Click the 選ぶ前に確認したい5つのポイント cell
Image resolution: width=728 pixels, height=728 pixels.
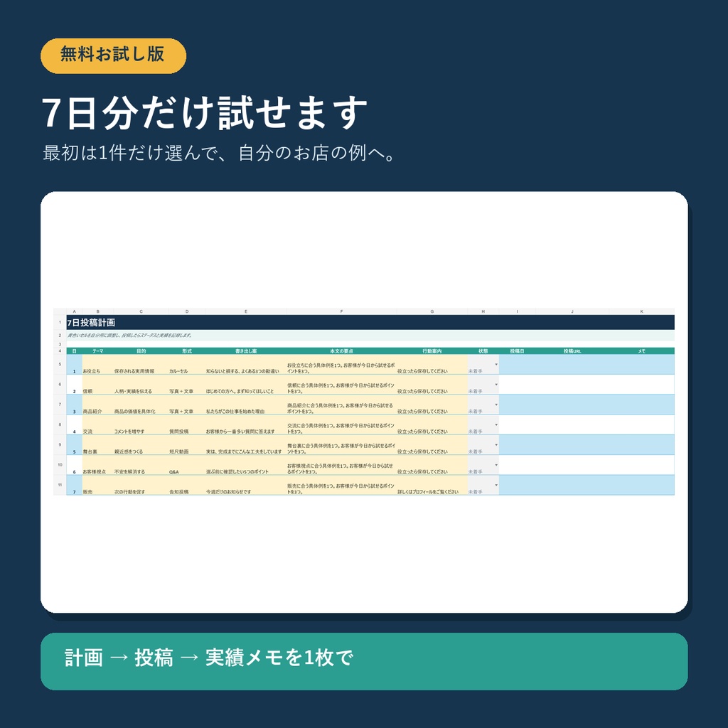pos(245,465)
